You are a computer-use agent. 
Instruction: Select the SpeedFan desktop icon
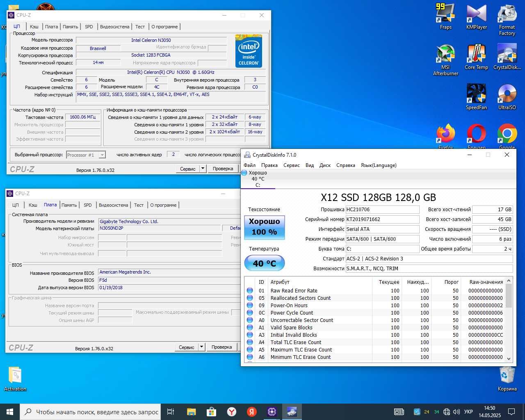click(476, 97)
